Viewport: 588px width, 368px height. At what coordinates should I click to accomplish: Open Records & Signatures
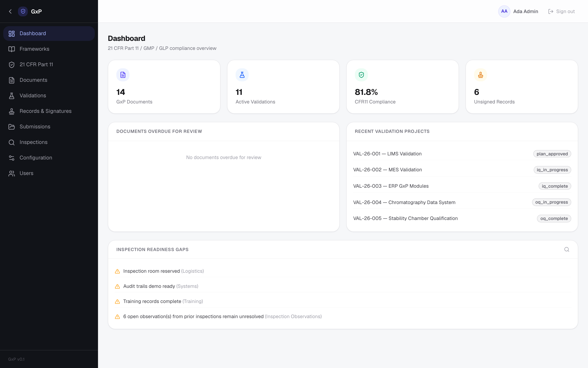click(49, 111)
